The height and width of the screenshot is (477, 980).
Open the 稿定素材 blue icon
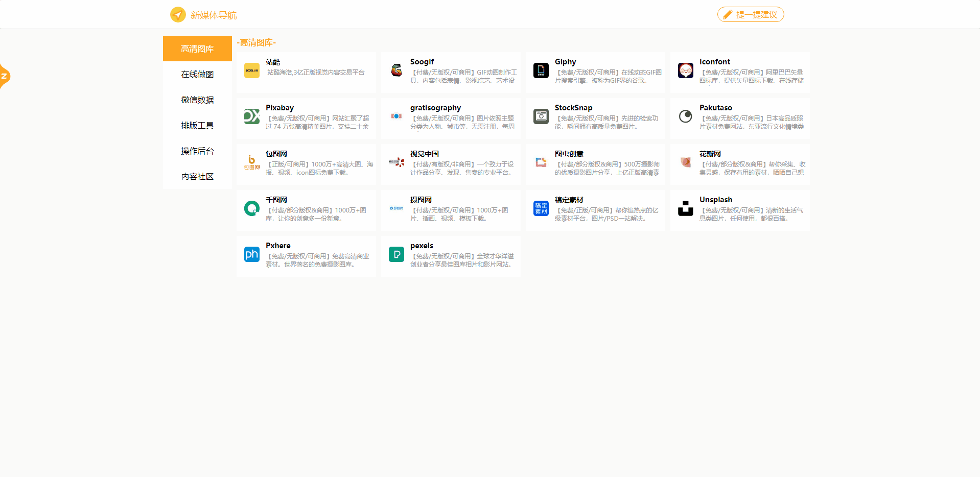541,208
